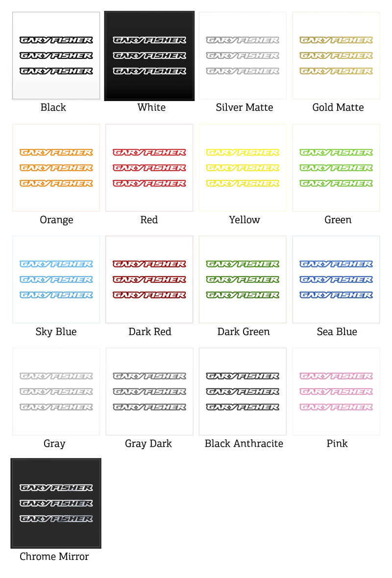Viewport: 392px width, 578px height.
Task: Select the Red decal thumbnail
Action: pyautogui.click(x=149, y=168)
